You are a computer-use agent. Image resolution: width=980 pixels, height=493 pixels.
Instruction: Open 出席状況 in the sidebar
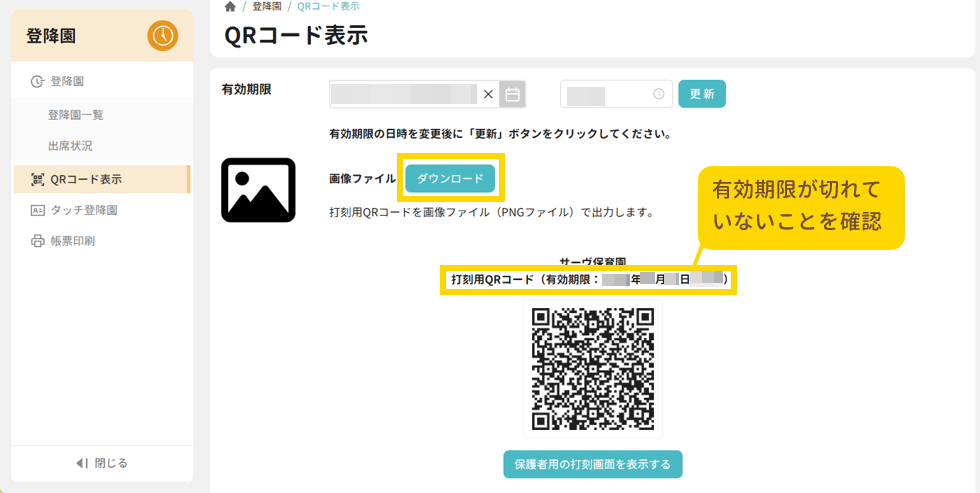(x=70, y=146)
